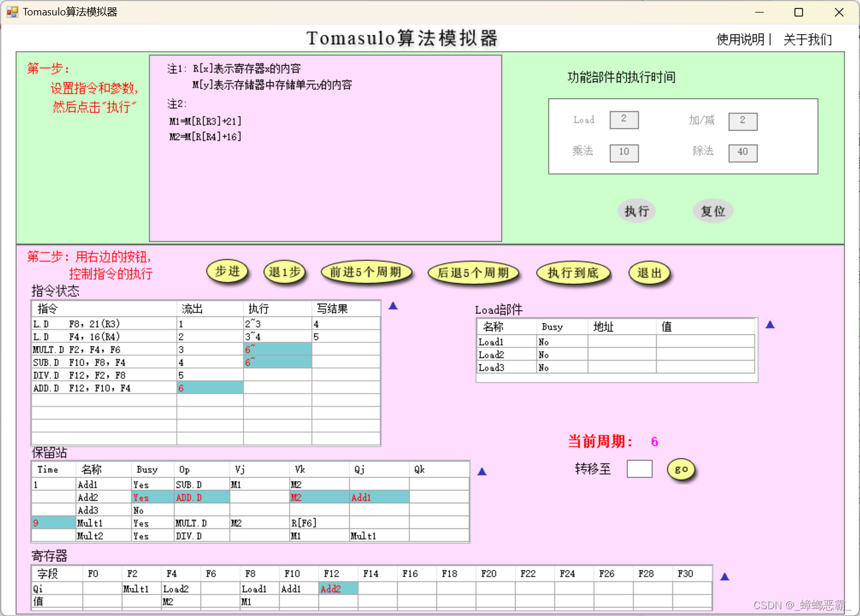Click the highlighted ADD.D op cell in 保留站
This screenshot has width=860, height=616.
pyautogui.click(x=202, y=497)
